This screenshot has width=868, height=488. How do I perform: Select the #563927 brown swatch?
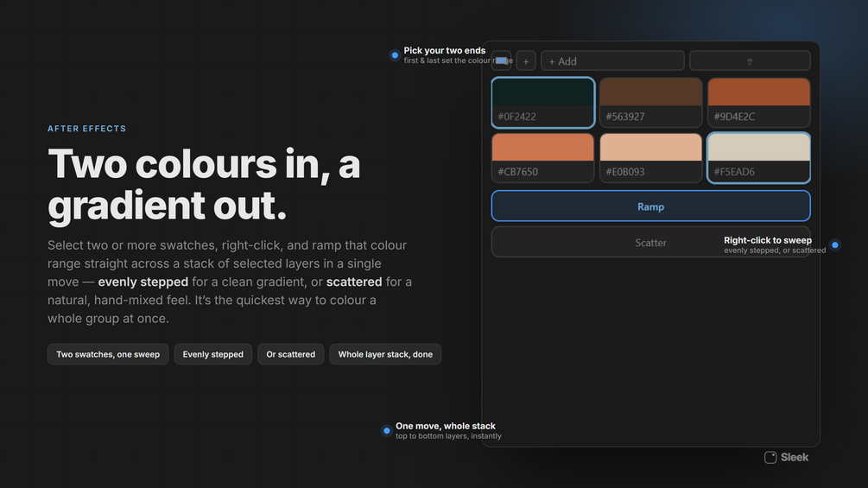650,103
